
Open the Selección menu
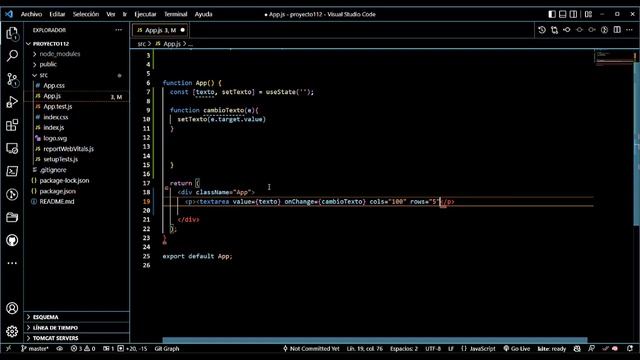(x=86, y=14)
